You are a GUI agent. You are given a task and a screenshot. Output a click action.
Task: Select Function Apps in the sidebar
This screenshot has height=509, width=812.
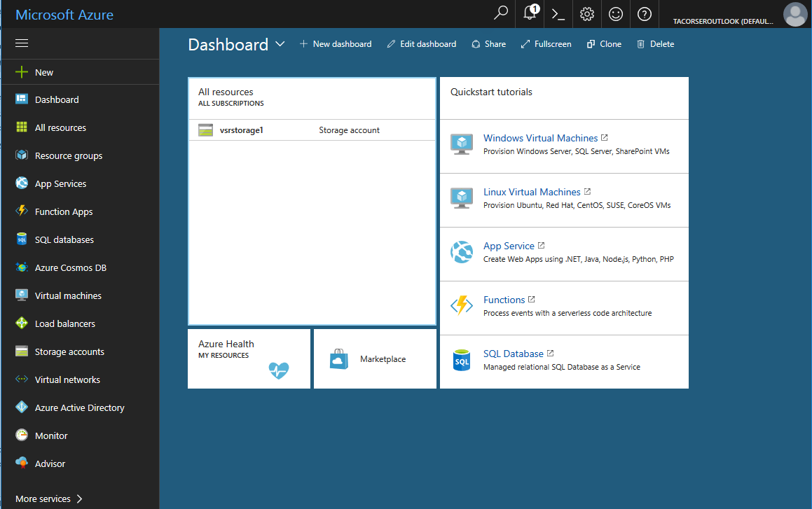click(66, 211)
